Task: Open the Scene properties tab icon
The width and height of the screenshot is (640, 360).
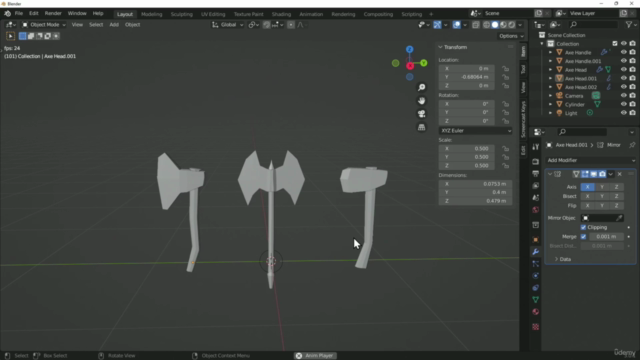Action: click(536, 198)
